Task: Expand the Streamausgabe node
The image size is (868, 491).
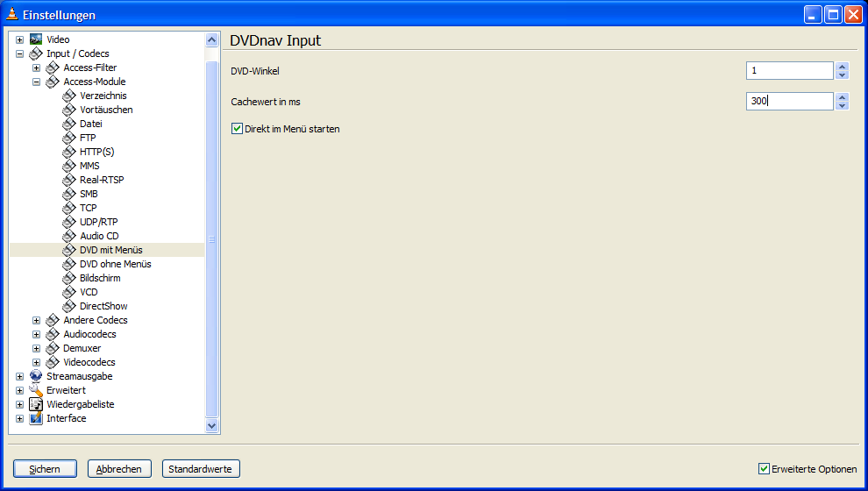Action: point(20,376)
